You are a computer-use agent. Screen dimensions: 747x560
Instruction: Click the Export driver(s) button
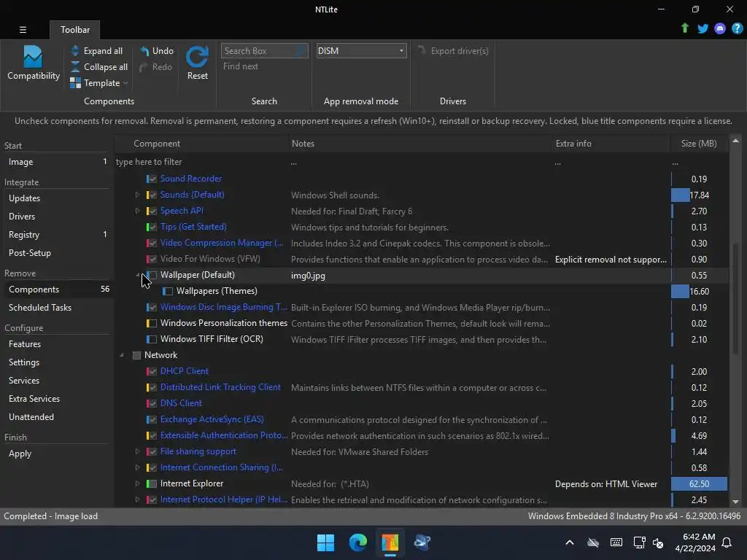coord(453,50)
